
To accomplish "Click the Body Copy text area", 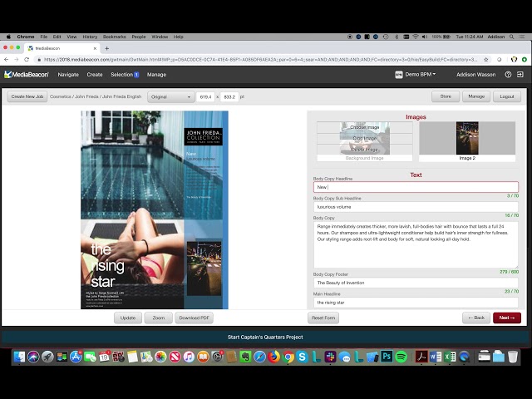I will click(x=416, y=244).
